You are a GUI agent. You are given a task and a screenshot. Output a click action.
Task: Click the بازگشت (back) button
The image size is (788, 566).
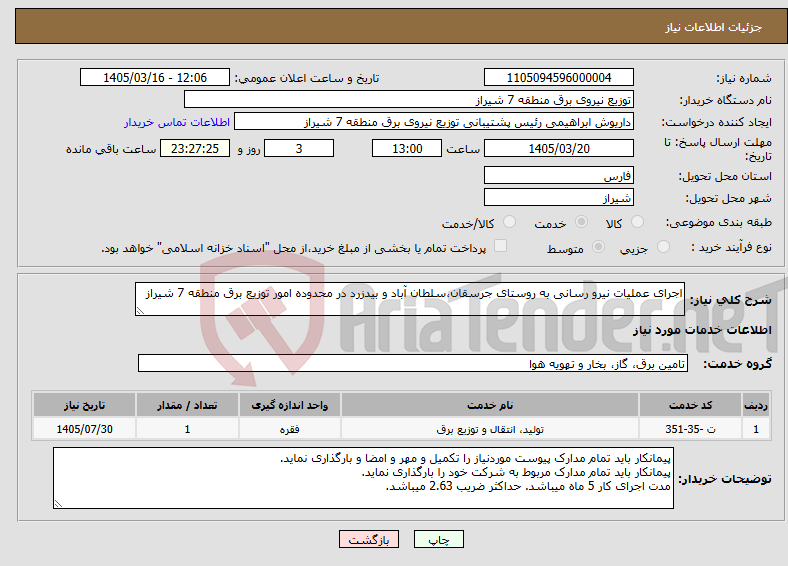pos(369,539)
